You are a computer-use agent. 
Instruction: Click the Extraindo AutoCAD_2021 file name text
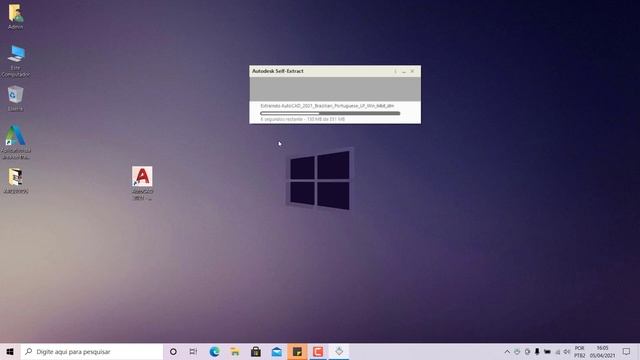327,106
